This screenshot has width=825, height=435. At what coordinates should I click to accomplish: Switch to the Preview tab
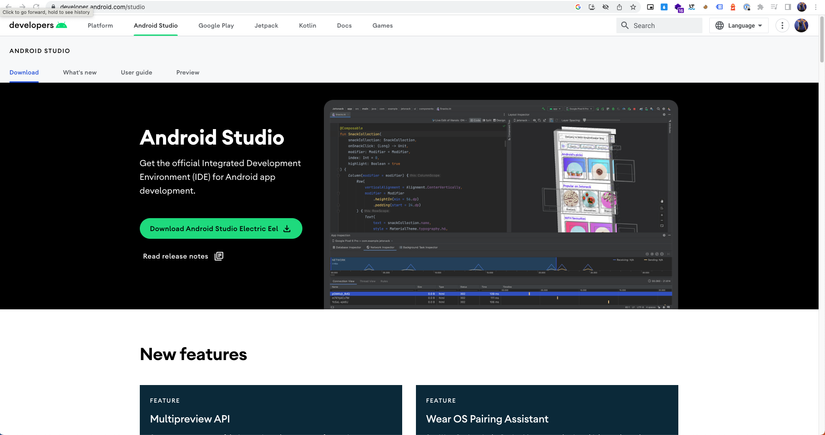[x=188, y=73]
